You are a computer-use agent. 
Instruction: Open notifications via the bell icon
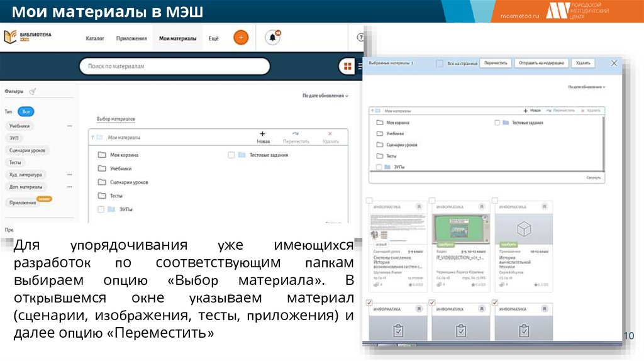coord(273,38)
